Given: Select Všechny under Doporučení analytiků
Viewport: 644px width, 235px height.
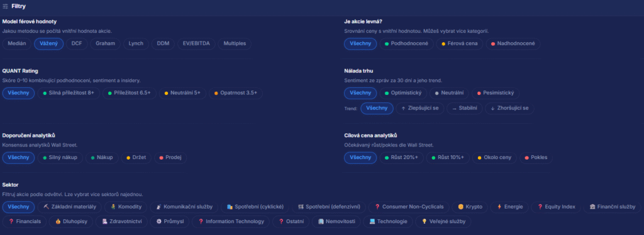Looking at the screenshot, I should point(18,158).
